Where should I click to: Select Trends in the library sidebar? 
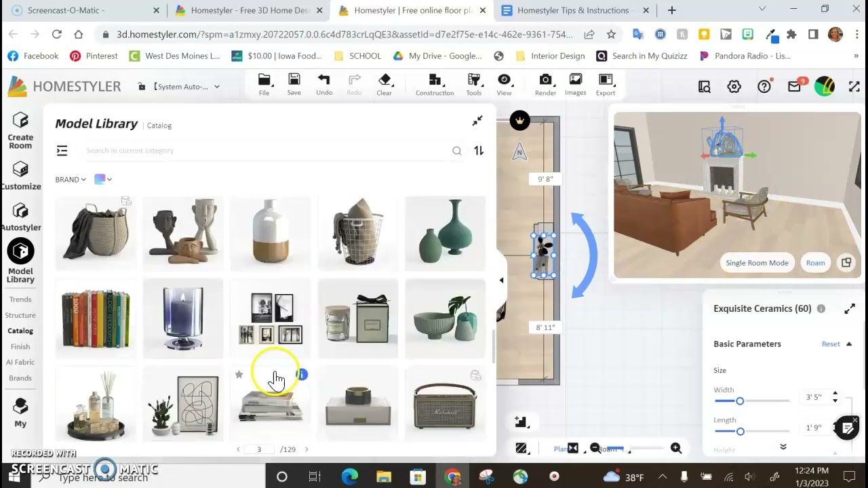pyautogui.click(x=20, y=300)
